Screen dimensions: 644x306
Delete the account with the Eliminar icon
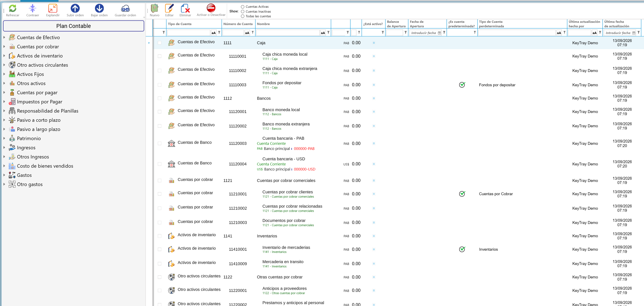(x=185, y=9)
